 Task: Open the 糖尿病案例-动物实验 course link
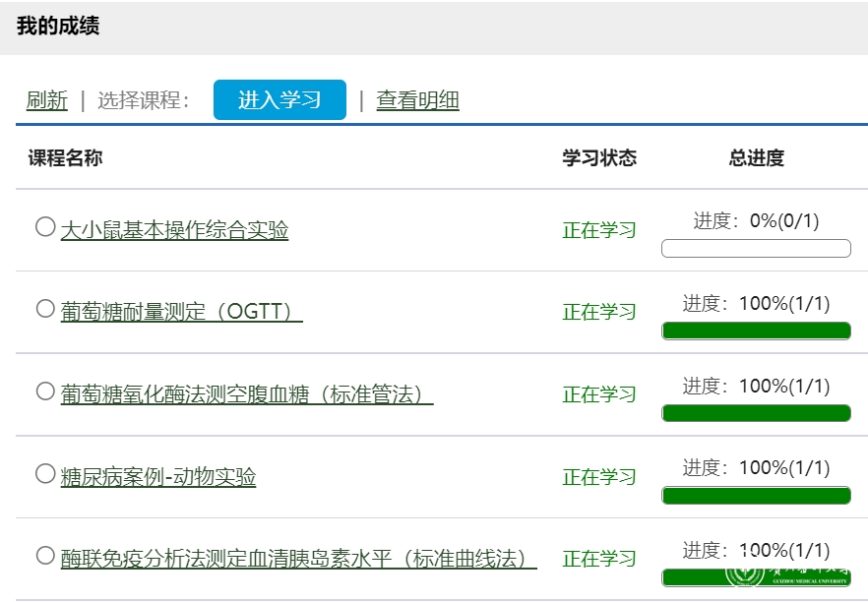[158, 477]
